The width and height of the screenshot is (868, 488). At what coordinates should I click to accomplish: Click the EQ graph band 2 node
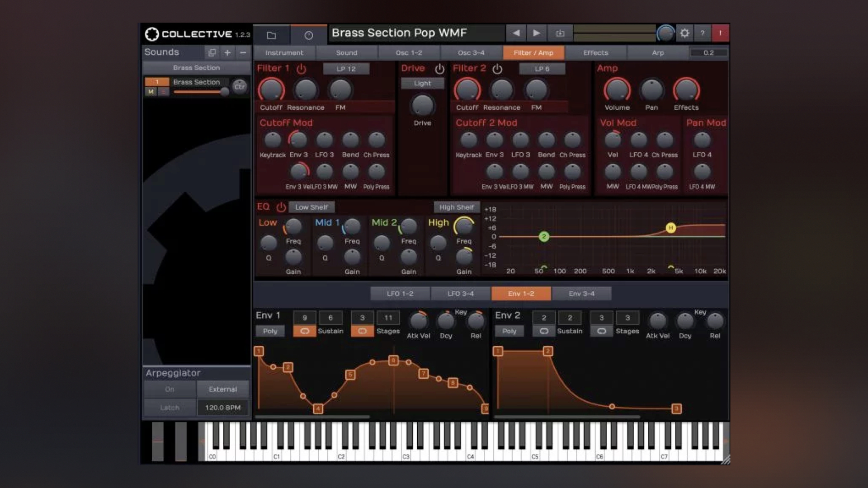point(544,236)
